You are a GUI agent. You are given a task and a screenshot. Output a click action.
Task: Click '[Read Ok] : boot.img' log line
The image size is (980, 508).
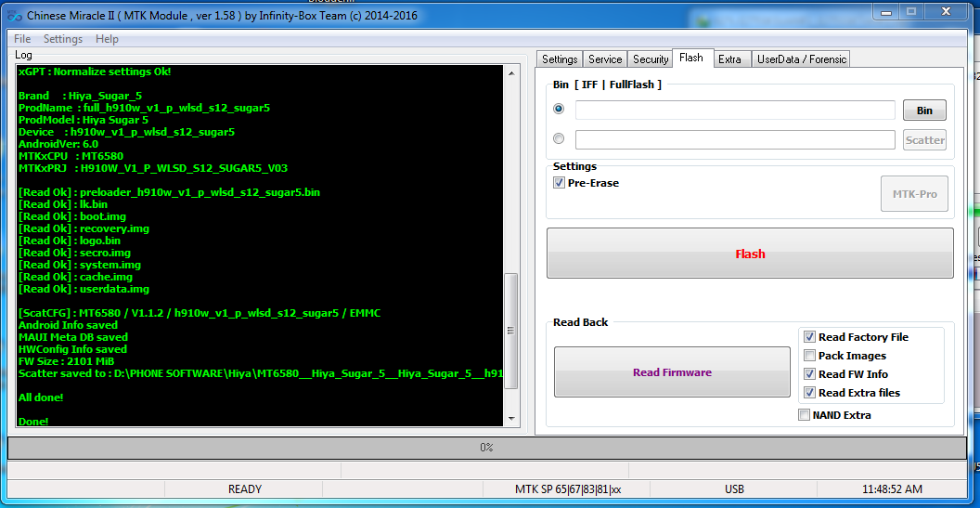pyautogui.click(x=72, y=216)
